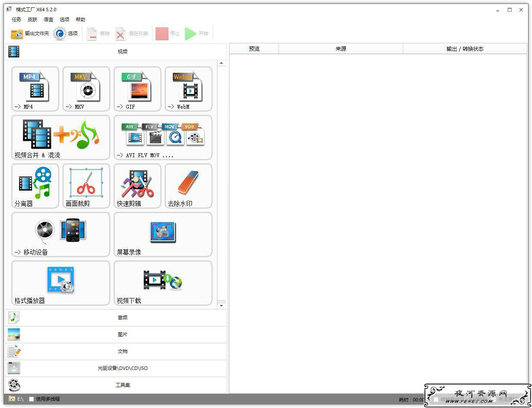Collapse the 视频 category header

click(x=116, y=52)
